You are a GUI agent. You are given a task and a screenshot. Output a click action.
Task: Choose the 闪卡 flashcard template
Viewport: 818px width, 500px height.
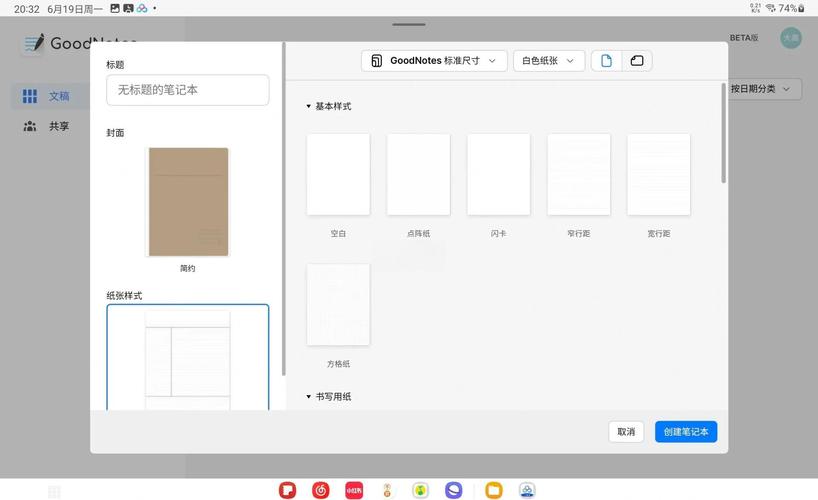(499, 174)
